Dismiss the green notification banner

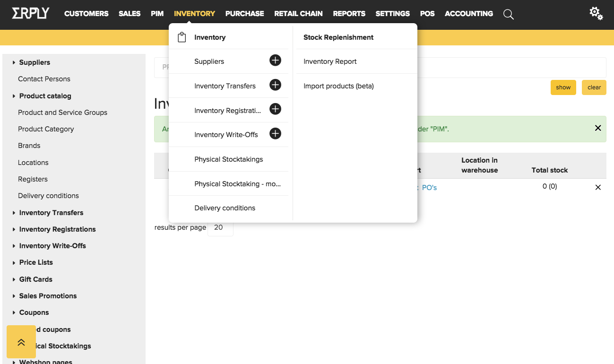598,128
